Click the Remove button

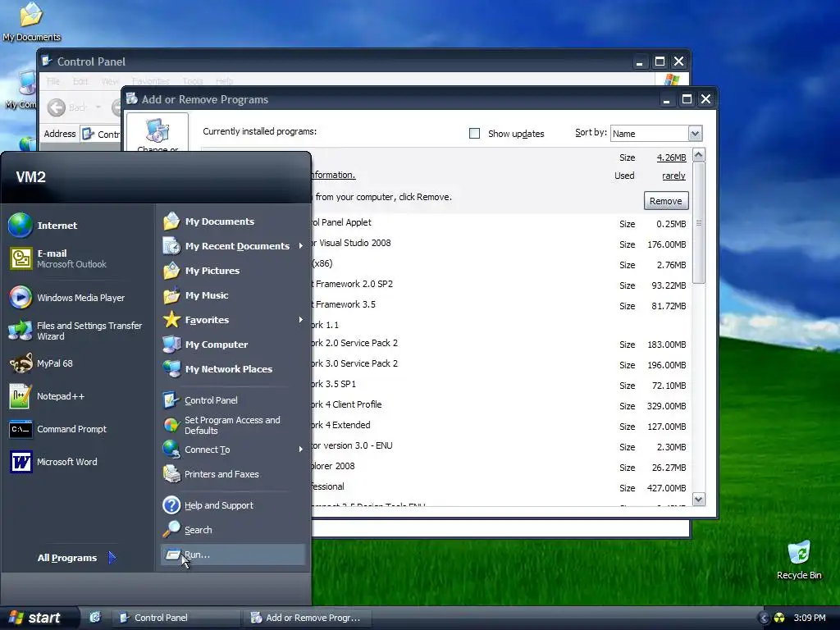(x=666, y=201)
